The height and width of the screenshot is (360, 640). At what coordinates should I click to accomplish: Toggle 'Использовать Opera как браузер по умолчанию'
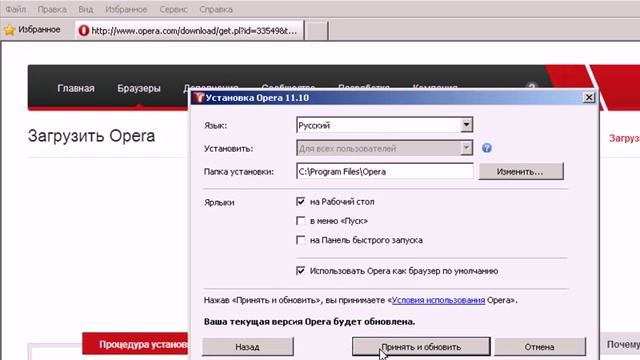(x=301, y=271)
